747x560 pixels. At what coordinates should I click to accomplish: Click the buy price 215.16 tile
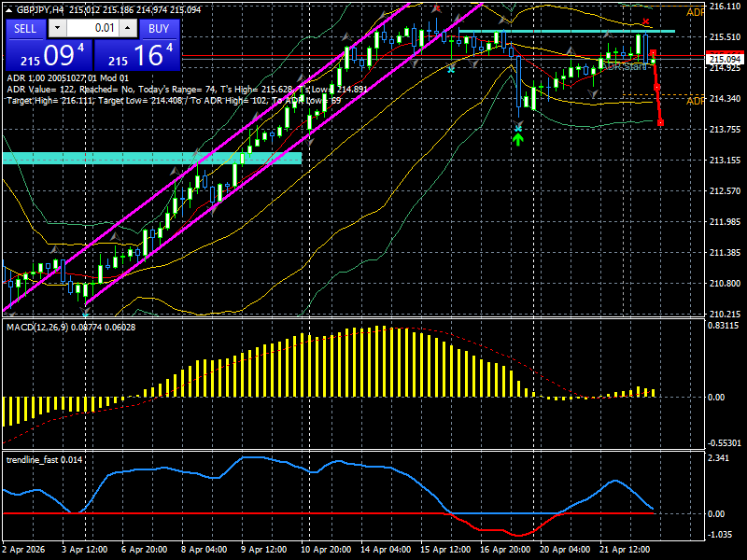(x=137, y=55)
